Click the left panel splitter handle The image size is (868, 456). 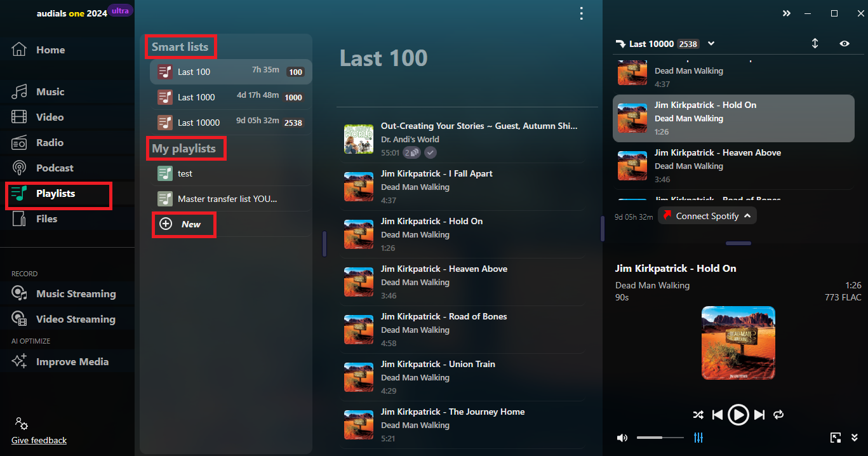[324, 244]
